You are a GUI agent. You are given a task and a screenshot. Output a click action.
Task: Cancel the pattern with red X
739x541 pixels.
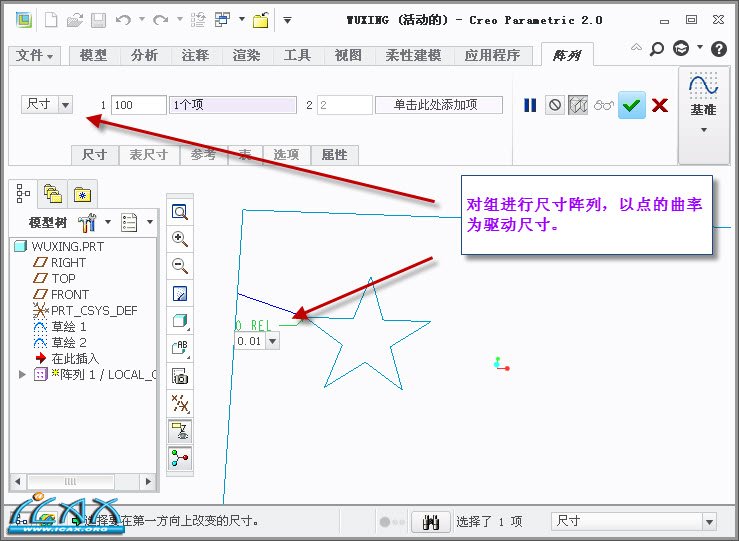click(x=660, y=105)
